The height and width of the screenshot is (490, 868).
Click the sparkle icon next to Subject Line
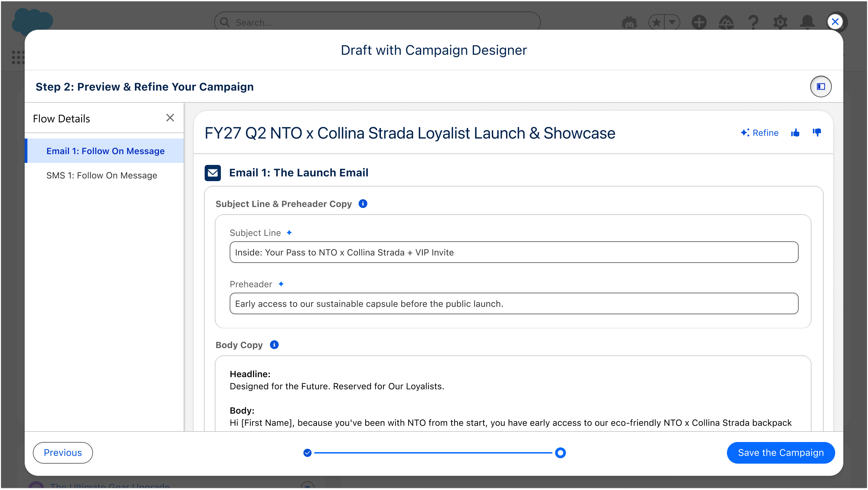pyautogui.click(x=289, y=232)
